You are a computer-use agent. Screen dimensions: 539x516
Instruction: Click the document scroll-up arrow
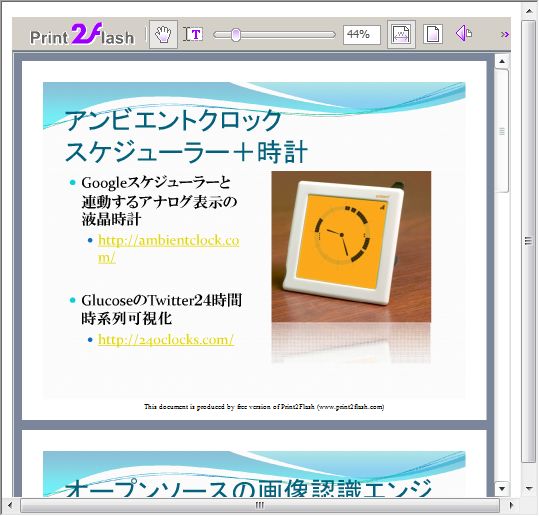502,62
